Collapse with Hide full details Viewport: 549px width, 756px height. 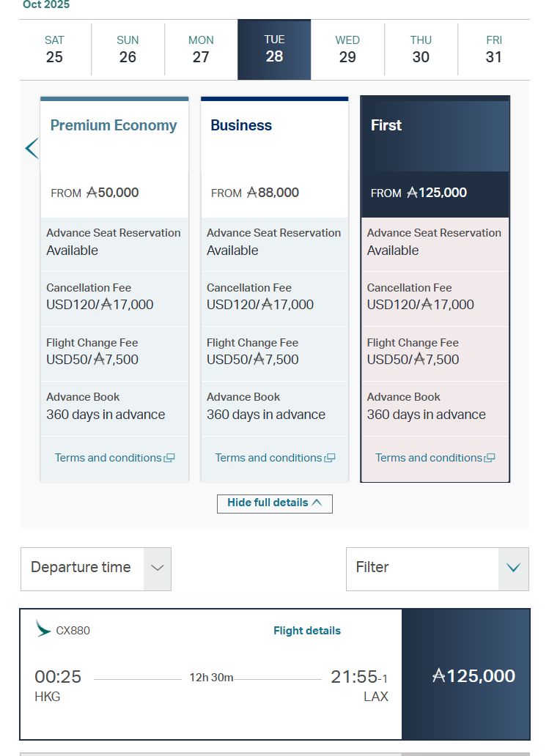click(274, 503)
